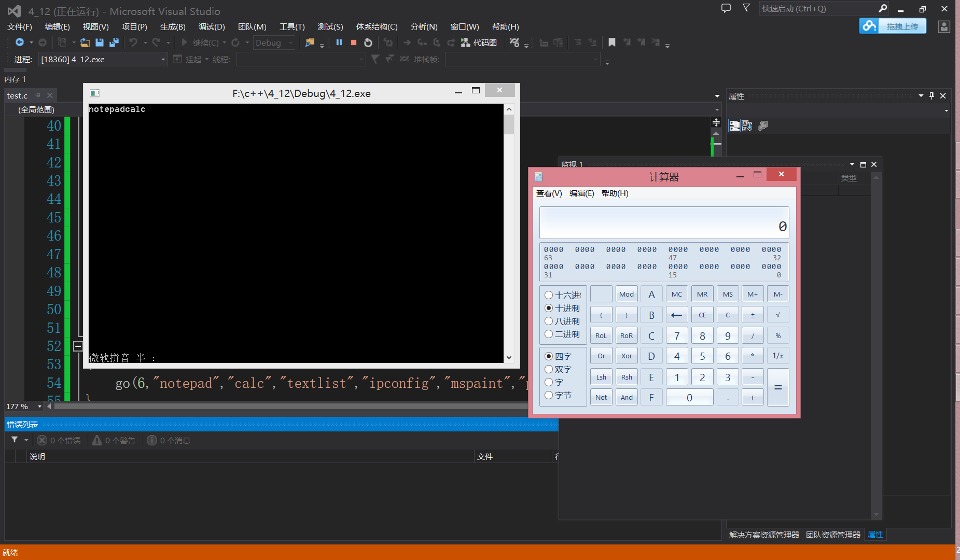
Task: Click the 拖拽上传 upload button
Action: [x=902, y=26]
